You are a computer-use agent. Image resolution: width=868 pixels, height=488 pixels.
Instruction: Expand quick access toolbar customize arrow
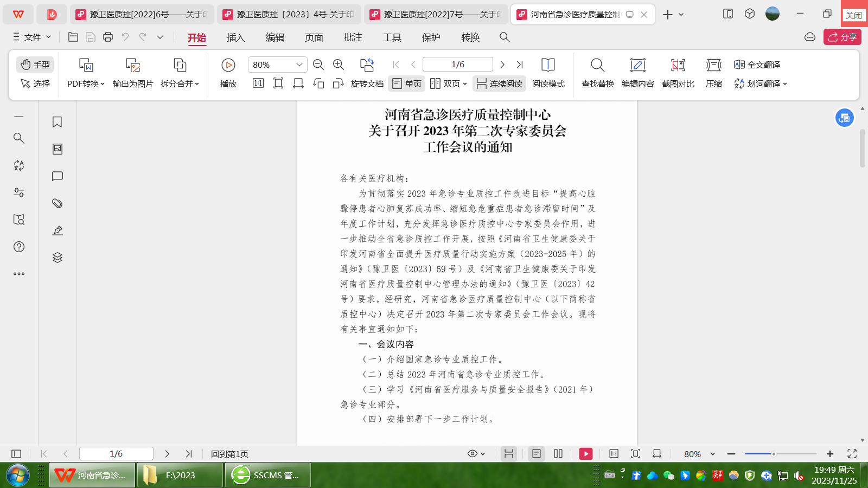point(160,37)
